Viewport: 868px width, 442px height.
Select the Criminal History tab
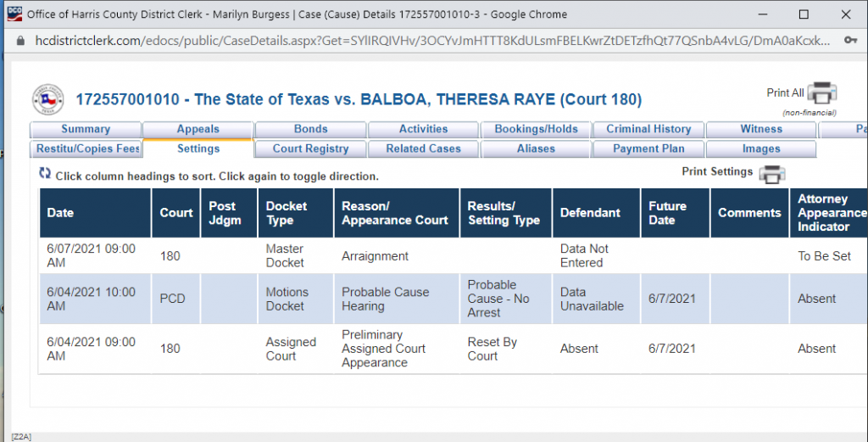pyautogui.click(x=648, y=129)
